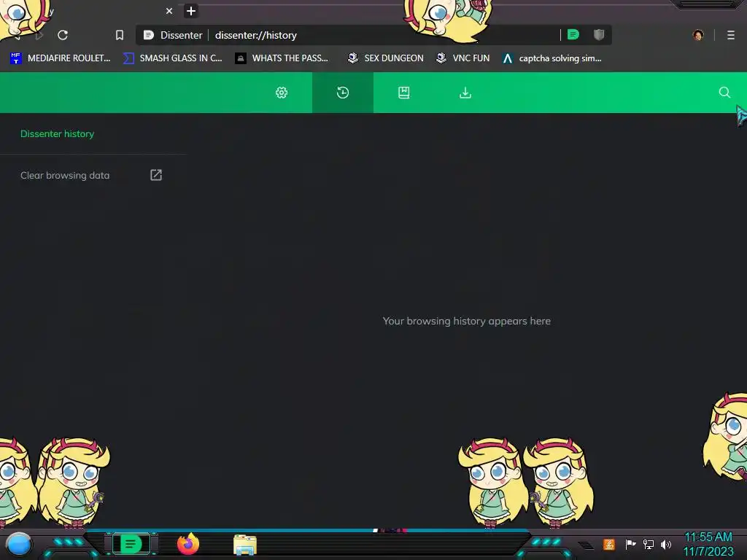Open a new tab with plus button
This screenshot has width=747, height=560.
click(x=191, y=11)
